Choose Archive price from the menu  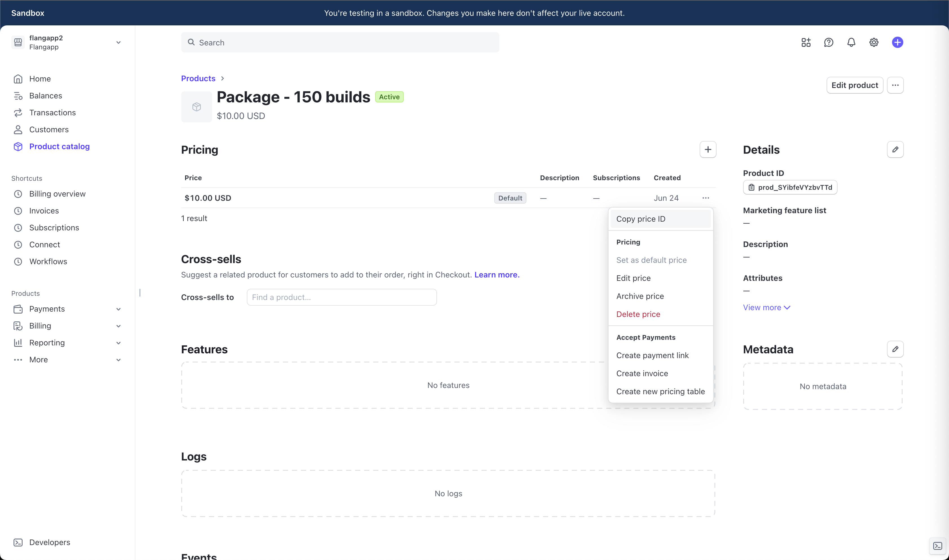(640, 296)
